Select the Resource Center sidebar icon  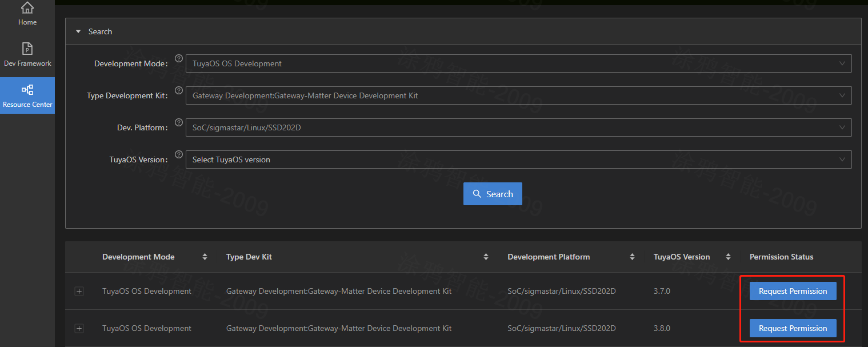click(x=27, y=90)
